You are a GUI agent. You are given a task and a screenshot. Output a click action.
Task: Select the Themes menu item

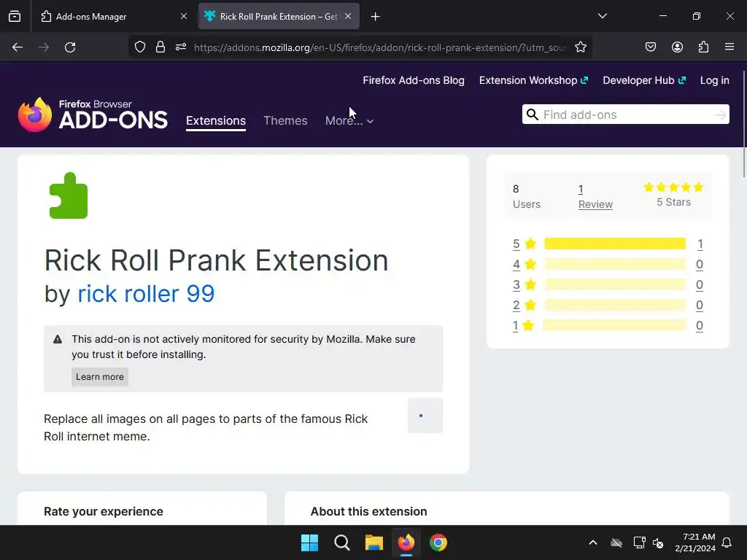click(285, 120)
